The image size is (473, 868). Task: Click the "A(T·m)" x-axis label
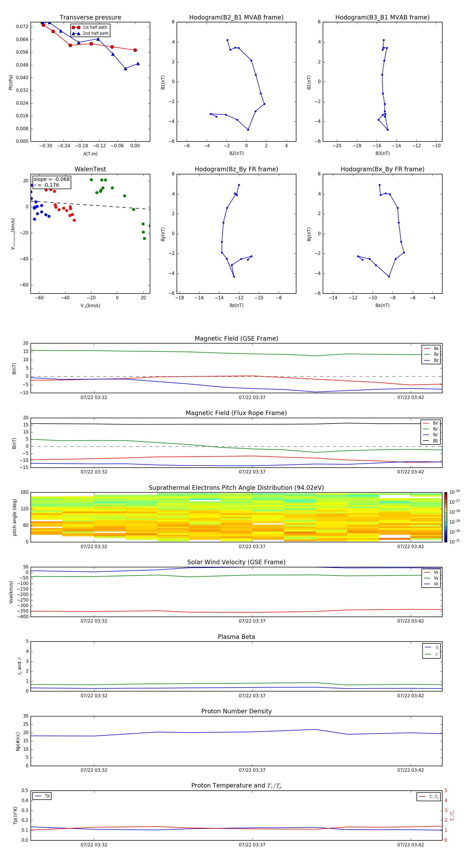pos(90,154)
